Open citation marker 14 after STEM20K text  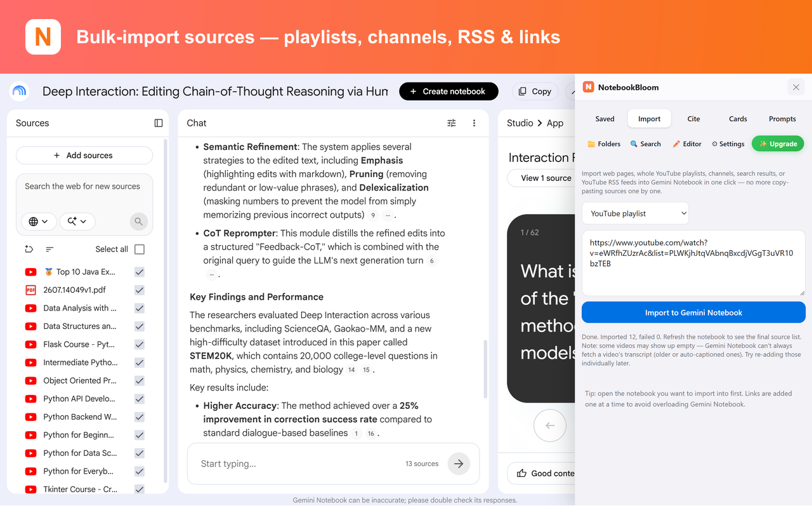coord(351,370)
